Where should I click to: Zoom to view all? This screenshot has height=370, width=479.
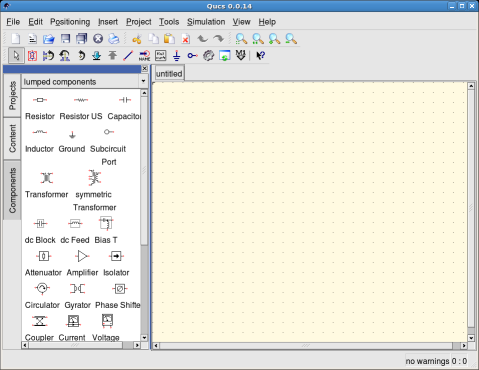[241, 39]
